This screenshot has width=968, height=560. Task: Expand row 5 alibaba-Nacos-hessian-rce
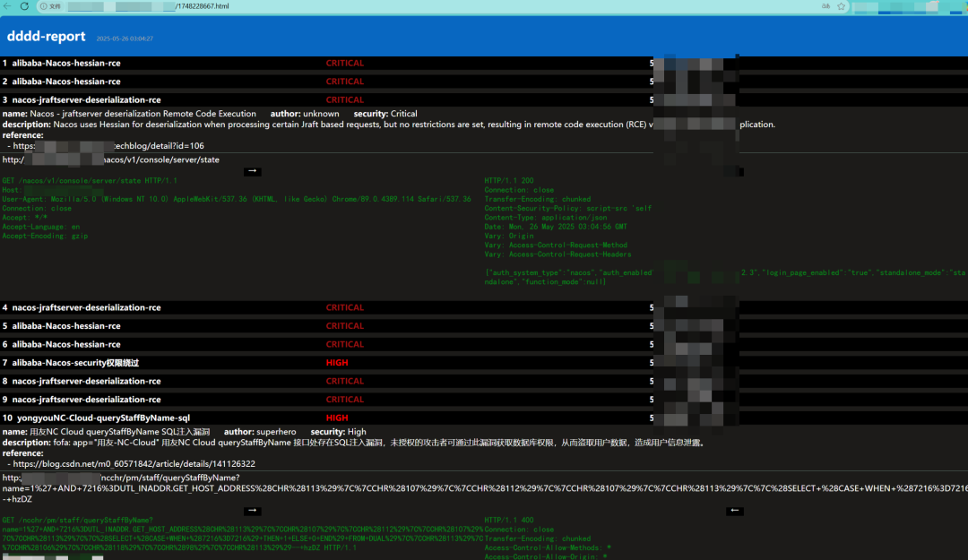coord(484,326)
